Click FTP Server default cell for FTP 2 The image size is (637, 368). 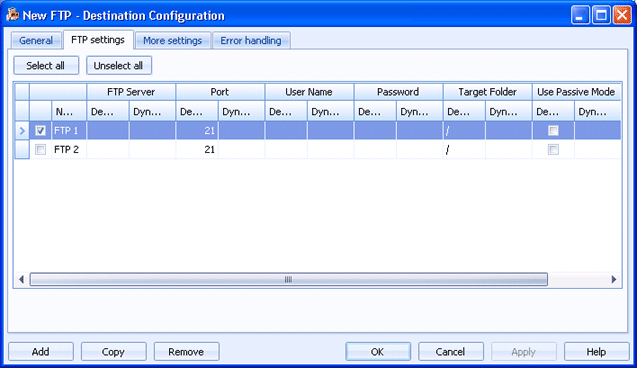point(108,149)
